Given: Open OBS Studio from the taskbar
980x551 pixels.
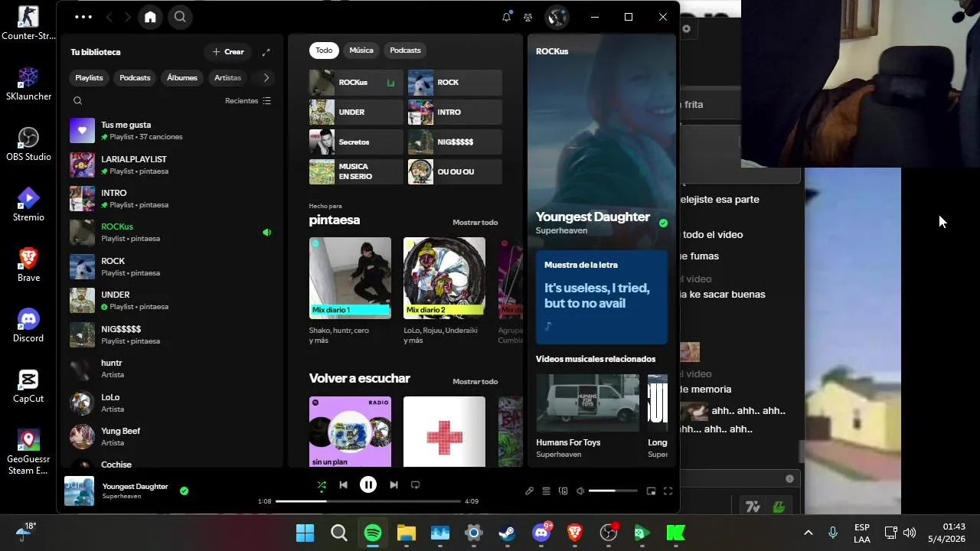Looking at the screenshot, I should pos(609,533).
